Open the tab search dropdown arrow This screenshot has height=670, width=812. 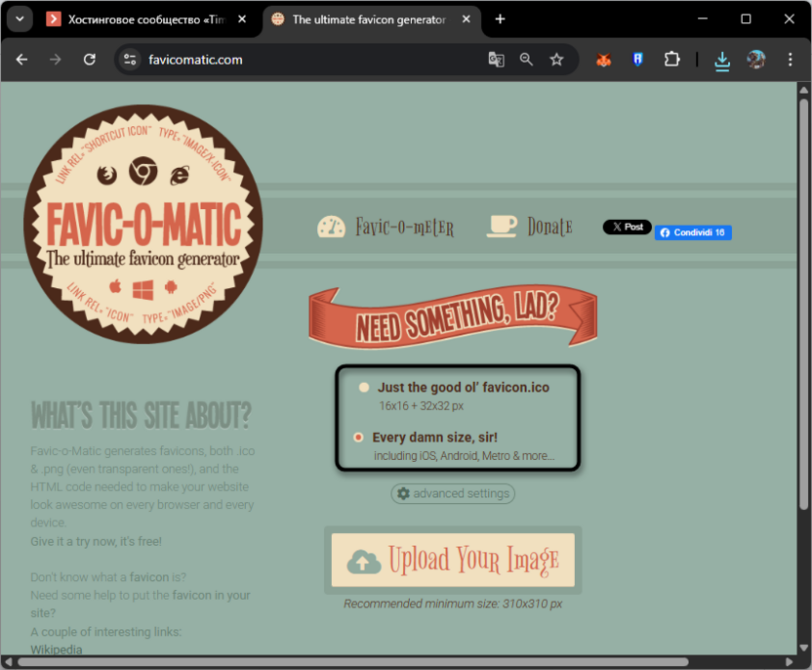(20, 20)
